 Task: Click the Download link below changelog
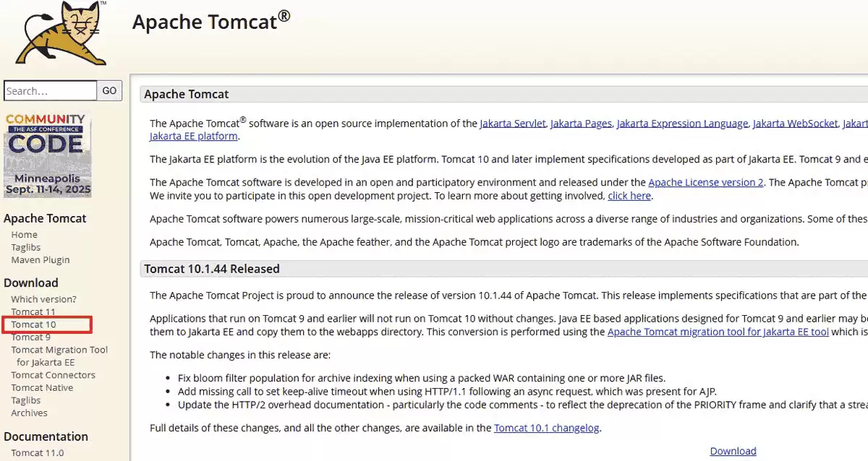pyautogui.click(x=733, y=451)
